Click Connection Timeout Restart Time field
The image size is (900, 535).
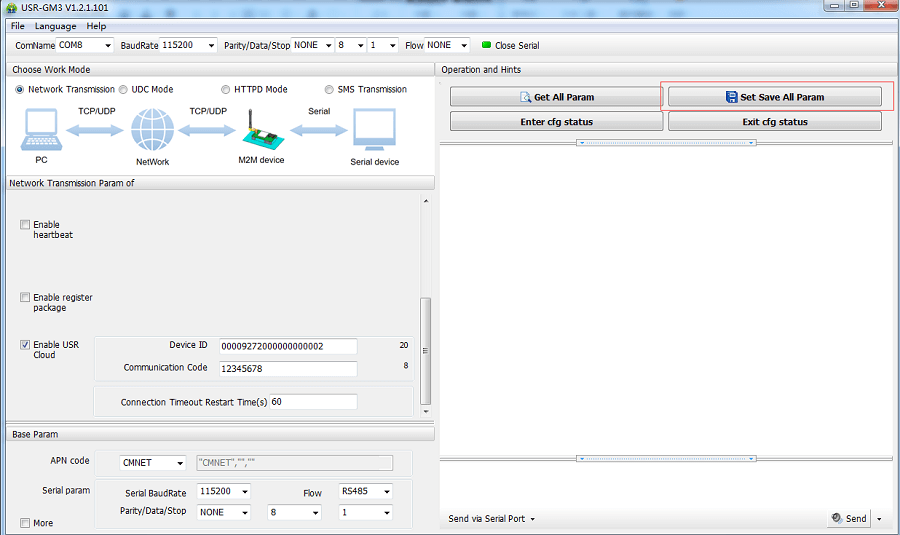(x=313, y=402)
